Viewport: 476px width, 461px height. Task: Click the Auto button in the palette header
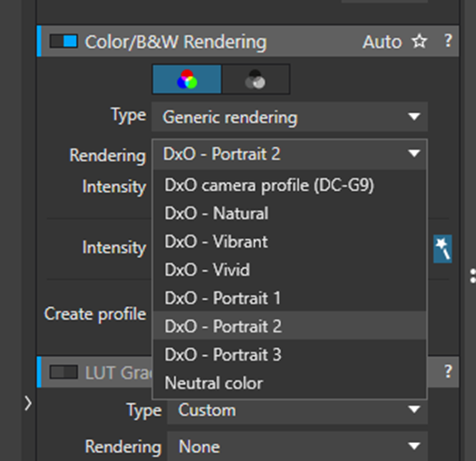pos(383,42)
